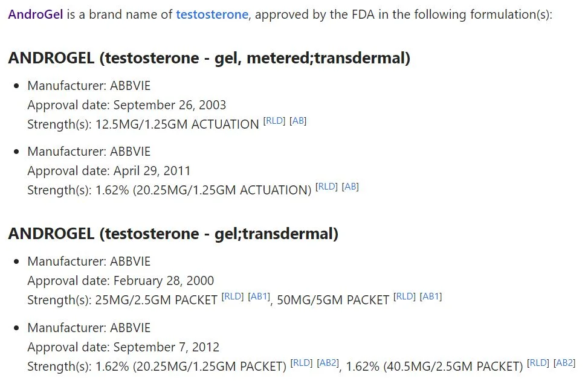Viewport: 588px width, 384px height.
Task: Click RLD link after 12.5MG/1.25GM ACTUATION
Action: [275, 121]
